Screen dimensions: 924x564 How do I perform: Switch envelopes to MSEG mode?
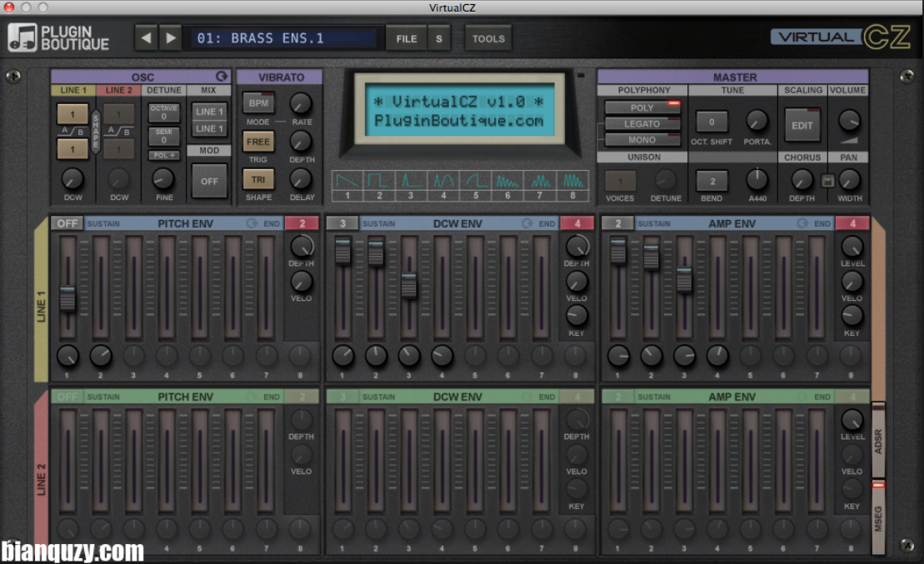(878, 517)
